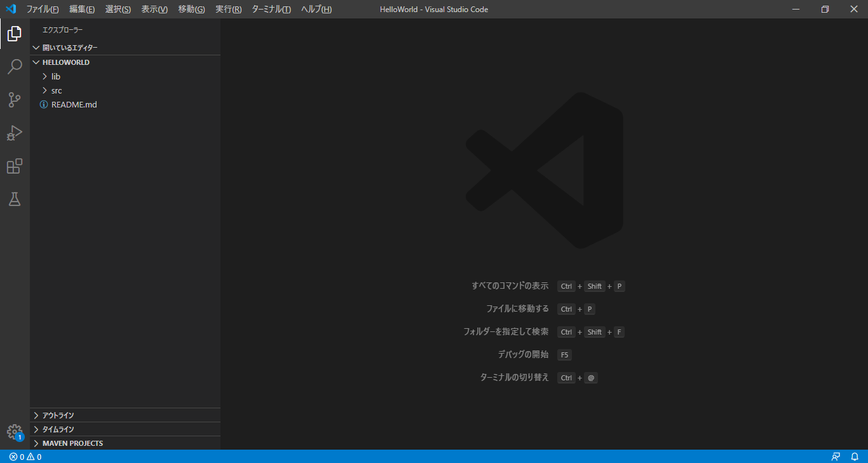Select the src folder name
Viewport: 868px width, 463px height.
[57, 90]
